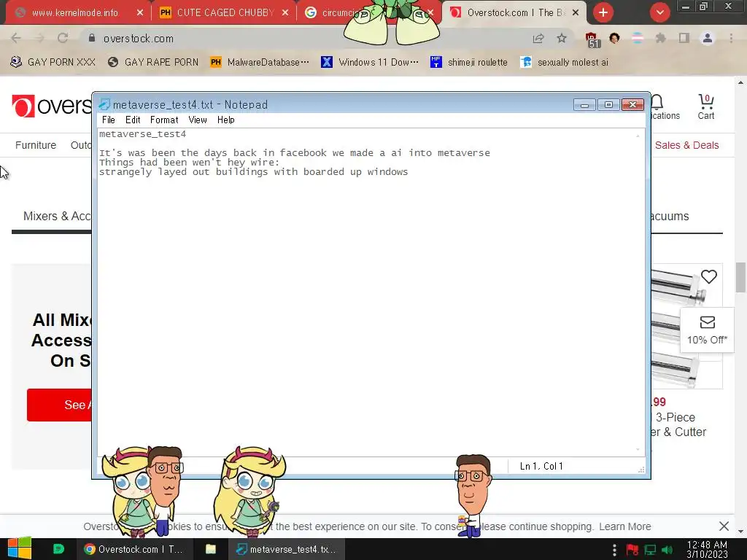Expand the system tray overflow dots
This screenshot has width=747, height=560.
click(614, 550)
